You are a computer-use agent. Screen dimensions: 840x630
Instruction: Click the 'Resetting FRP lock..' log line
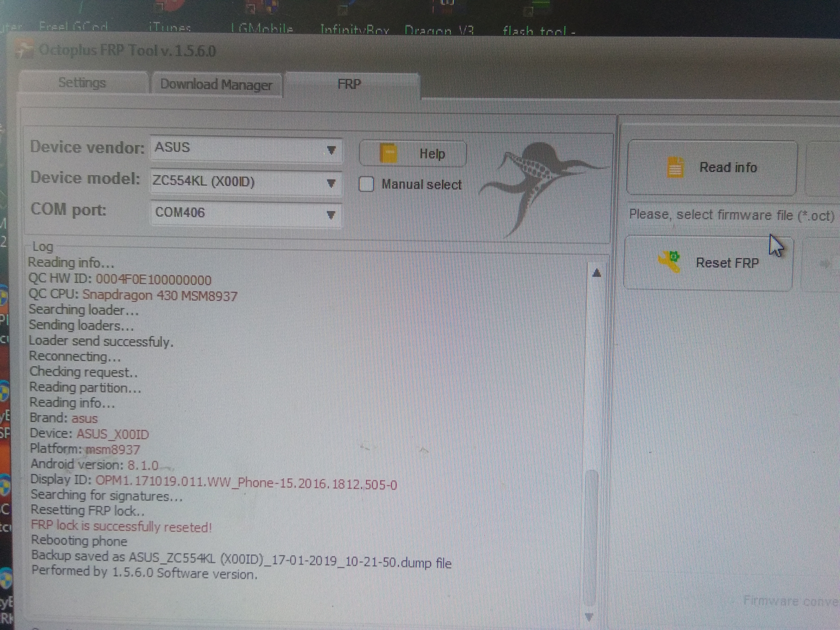pyautogui.click(x=88, y=511)
